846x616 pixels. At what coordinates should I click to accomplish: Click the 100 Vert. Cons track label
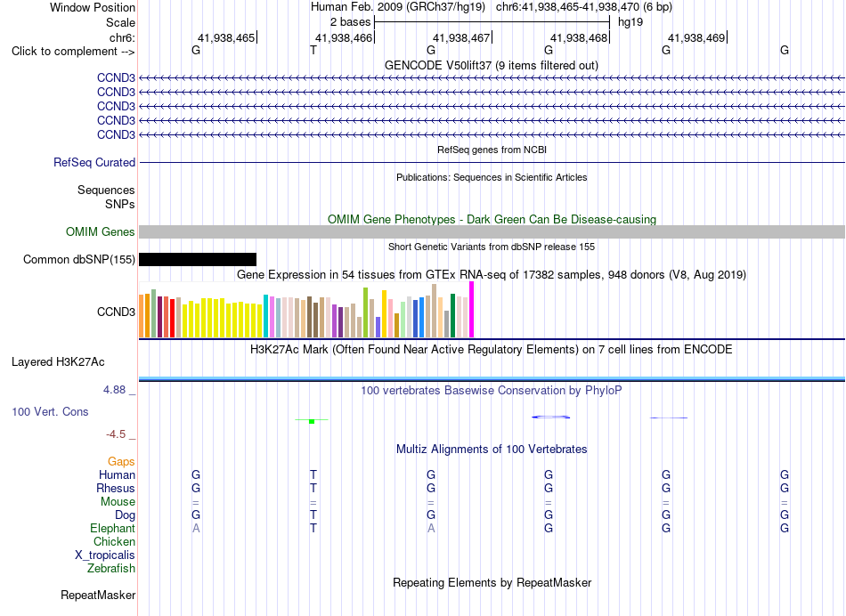(50, 411)
